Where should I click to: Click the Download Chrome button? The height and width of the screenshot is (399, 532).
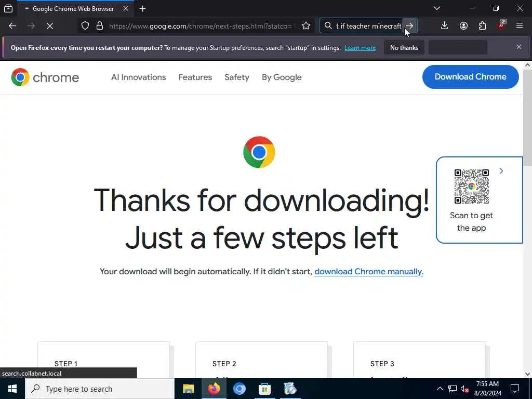pyautogui.click(x=470, y=77)
